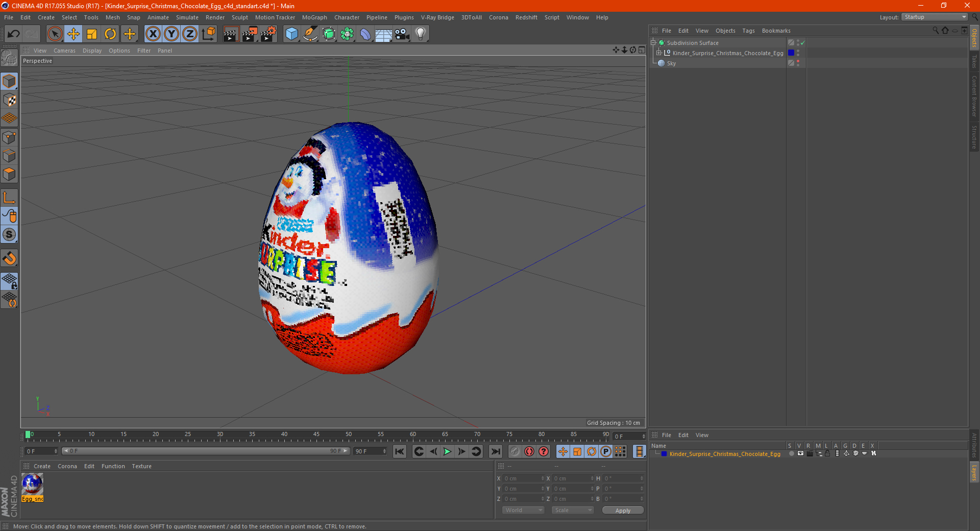Viewport: 980px width, 531px height.
Task: Click the preview range slider bar
Action: point(206,451)
